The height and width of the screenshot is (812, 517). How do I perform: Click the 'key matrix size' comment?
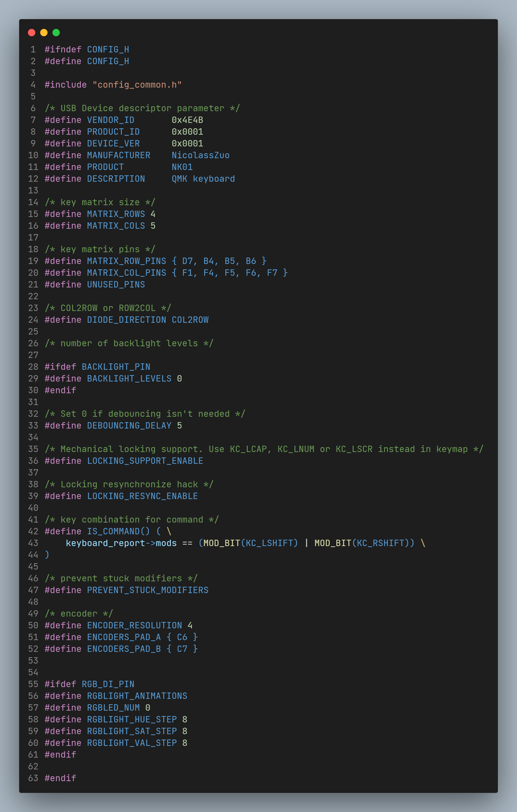100,202
